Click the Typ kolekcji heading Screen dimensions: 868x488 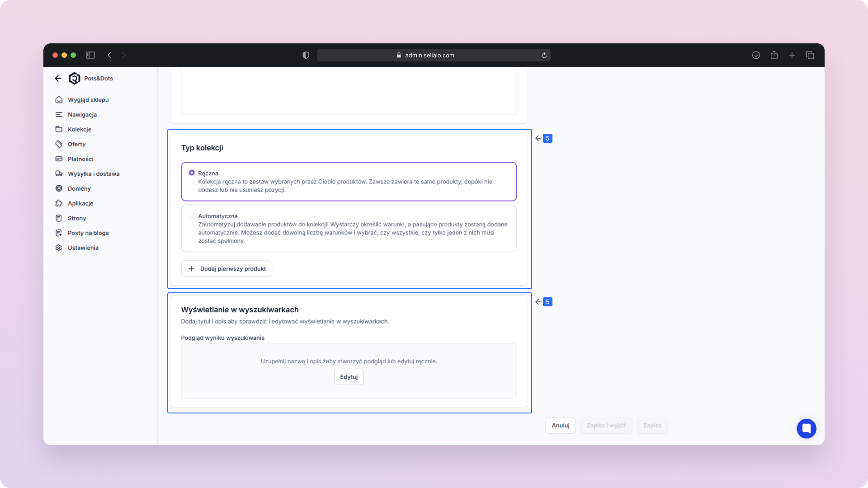point(202,148)
